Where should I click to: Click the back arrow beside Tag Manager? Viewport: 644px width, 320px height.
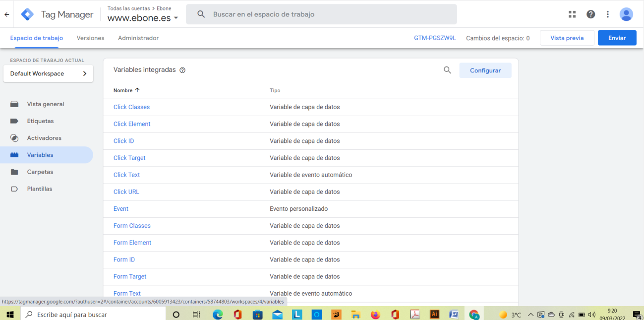pos(7,14)
